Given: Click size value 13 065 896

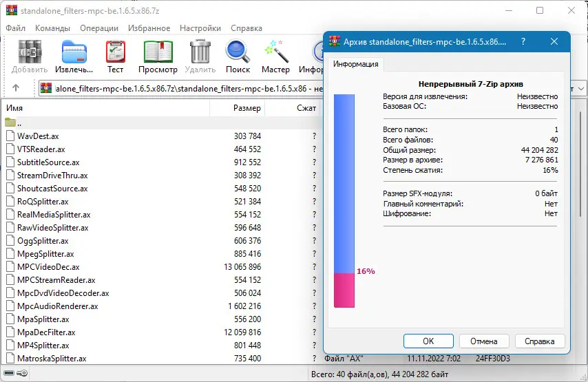Looking at the screenshot, I should pos(242,266).
